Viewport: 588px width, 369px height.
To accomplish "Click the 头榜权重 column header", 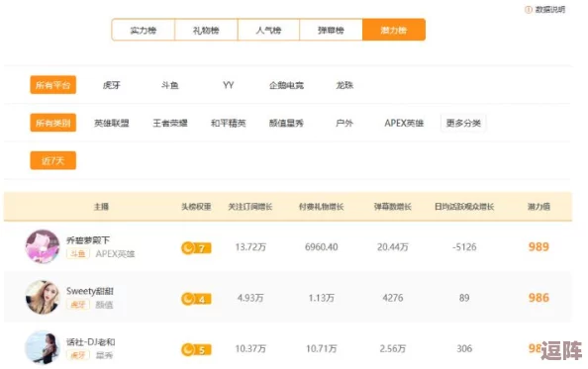I will tap(196, 207).
